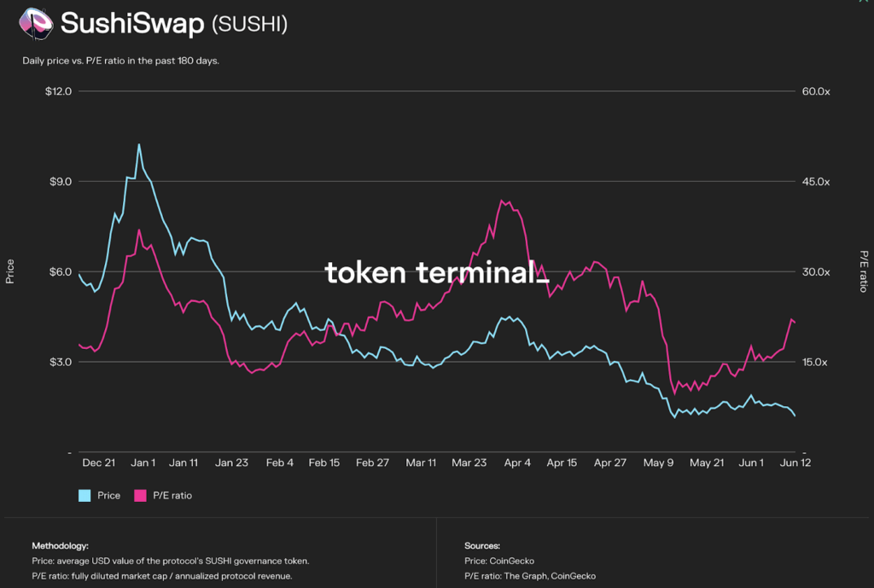Select the Jun 12 date on x-axis

click(795, 463)
